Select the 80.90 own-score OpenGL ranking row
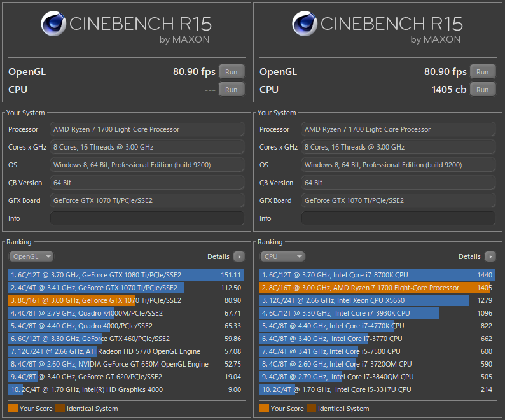This screenshot has width=505, height=420. pos(126,300)
